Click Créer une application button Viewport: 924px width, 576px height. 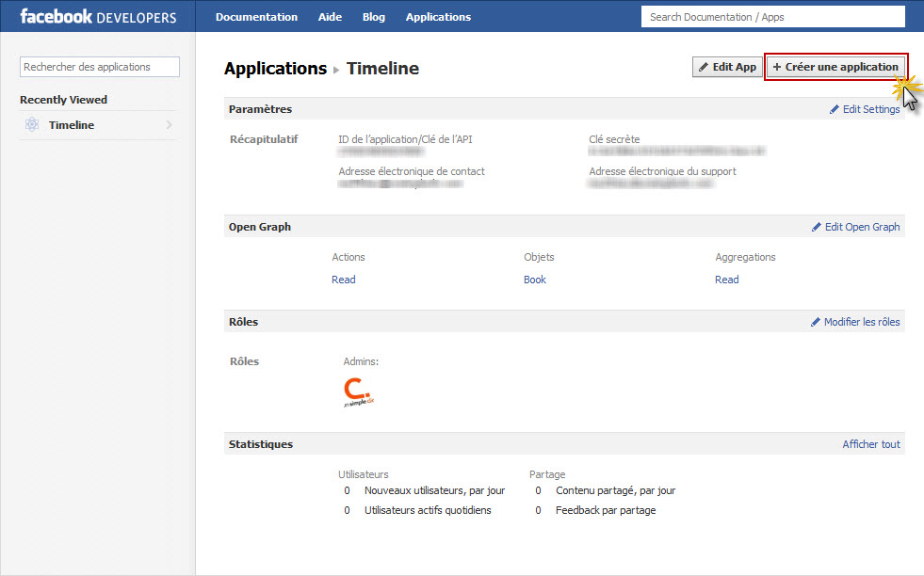click(x=835, y=67)
